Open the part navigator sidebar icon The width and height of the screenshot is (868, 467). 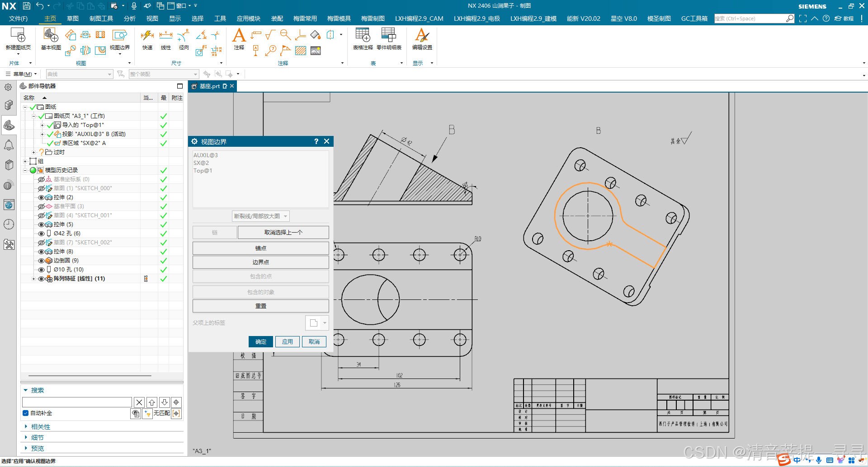(x=9, y=126)
